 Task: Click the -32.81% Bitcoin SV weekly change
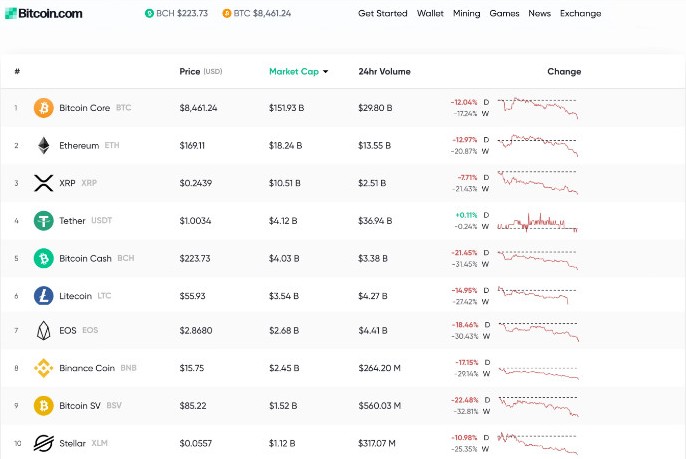point(464,411)
